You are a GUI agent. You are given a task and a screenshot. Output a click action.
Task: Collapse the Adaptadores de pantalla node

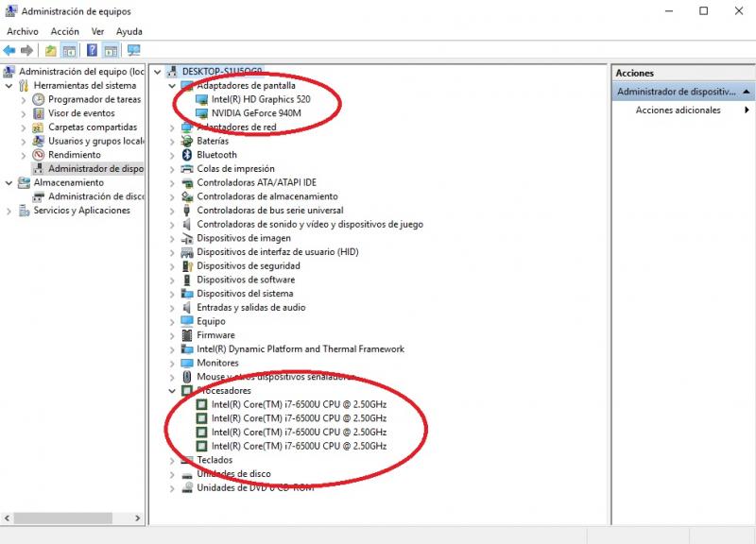(172, 86)
